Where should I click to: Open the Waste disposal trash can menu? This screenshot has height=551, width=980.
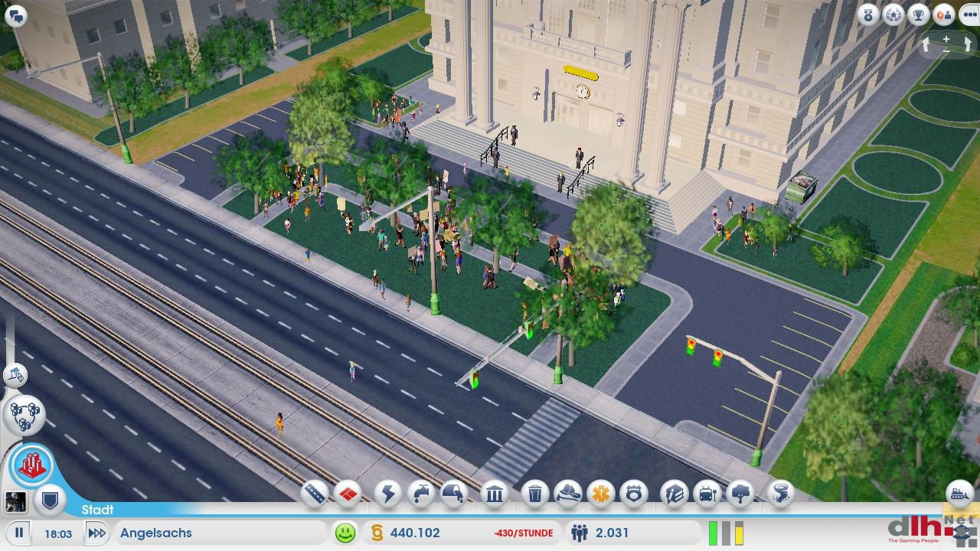(x=535, y=494)
